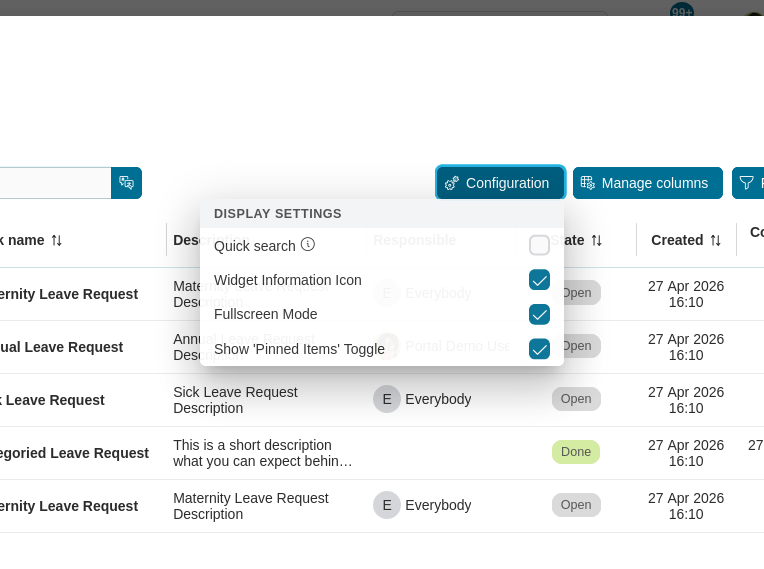
Task: Uncheck Fullscreen Mode checkbox
Action: coord(539,314)
